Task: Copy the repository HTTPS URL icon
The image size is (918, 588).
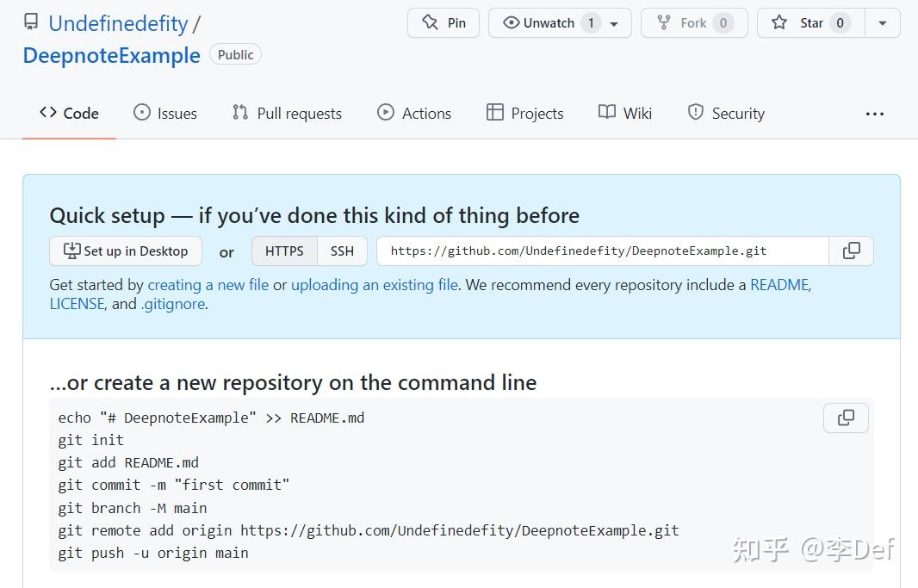Action: click(x=851, y=251)
